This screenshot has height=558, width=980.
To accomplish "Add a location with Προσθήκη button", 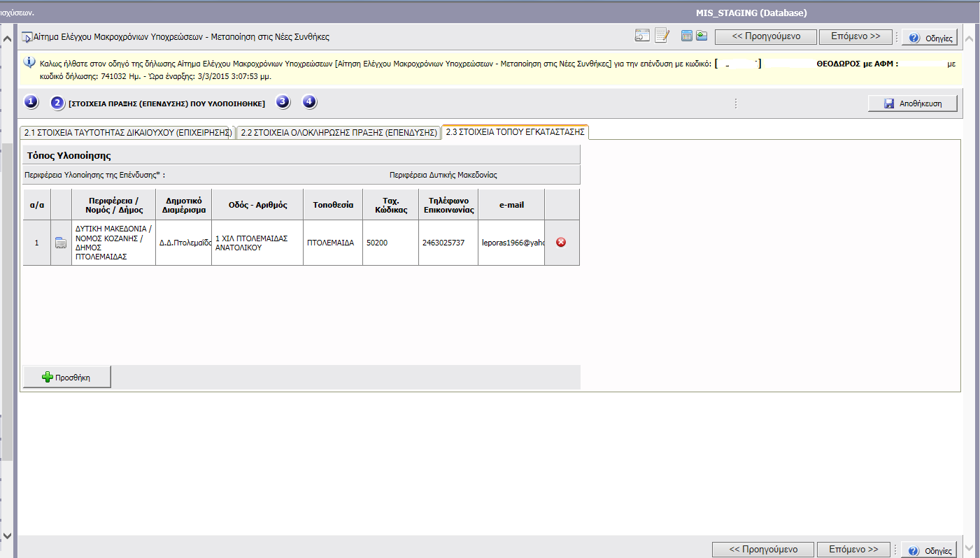I will [67, 377].
